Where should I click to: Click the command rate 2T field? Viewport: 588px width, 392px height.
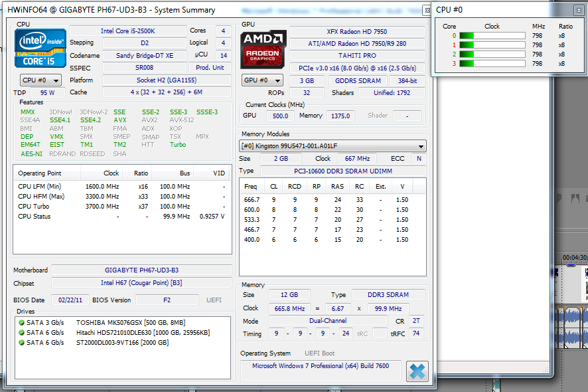pyautogui.click(x=416, y=321)
